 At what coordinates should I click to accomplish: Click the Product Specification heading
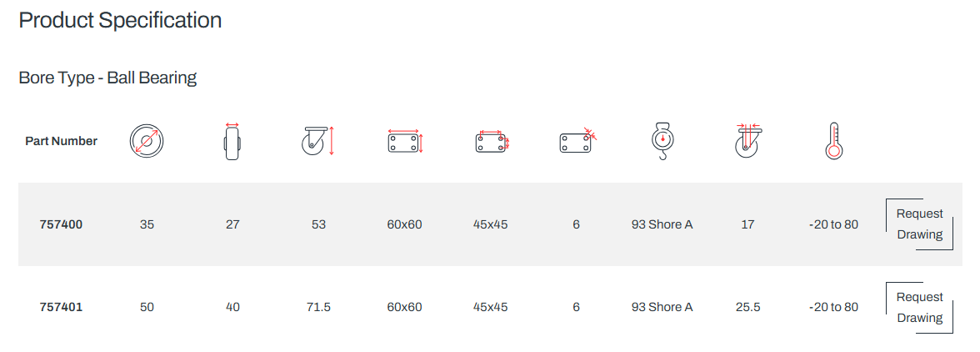pos(120,21)
